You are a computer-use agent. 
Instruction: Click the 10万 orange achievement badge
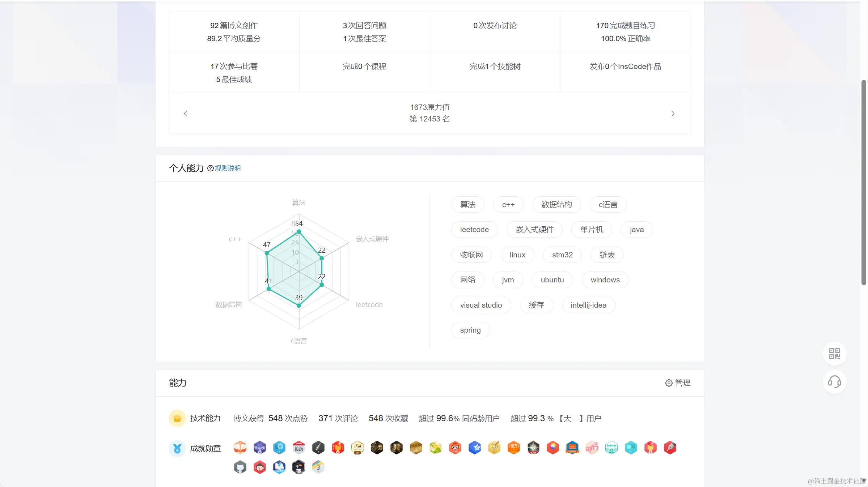click(x=513, y=448)
